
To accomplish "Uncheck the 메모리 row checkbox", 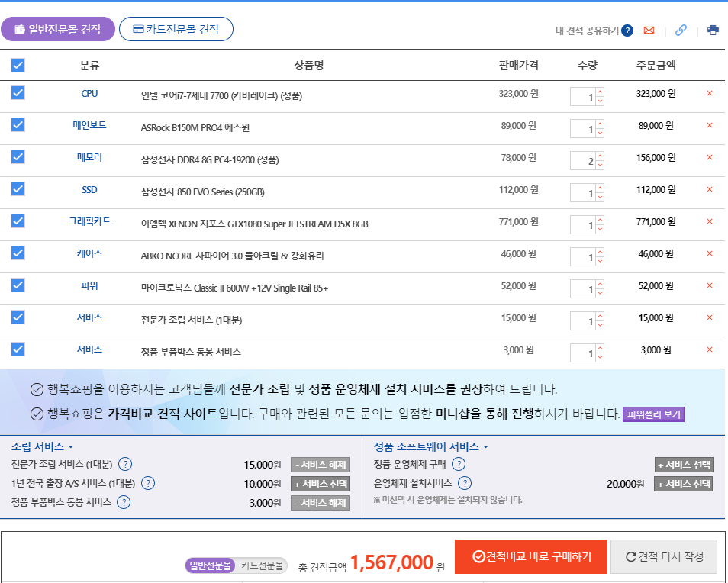I will tap(18, 156).
